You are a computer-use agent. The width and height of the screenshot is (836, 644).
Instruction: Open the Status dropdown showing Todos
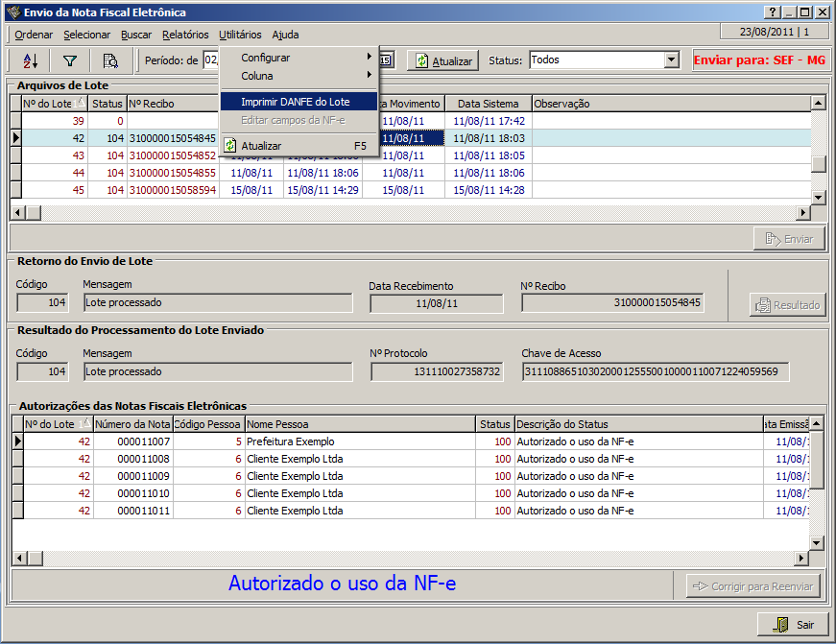(672, 60)
